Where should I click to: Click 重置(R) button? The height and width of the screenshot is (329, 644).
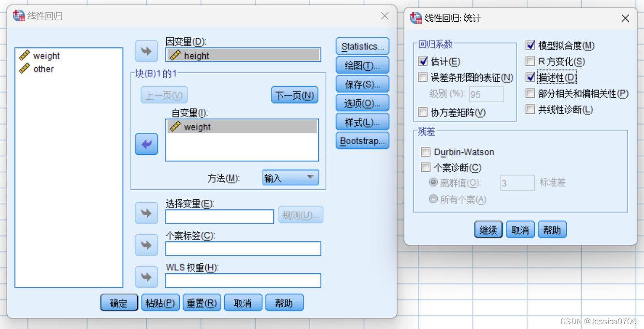(202, 303)
